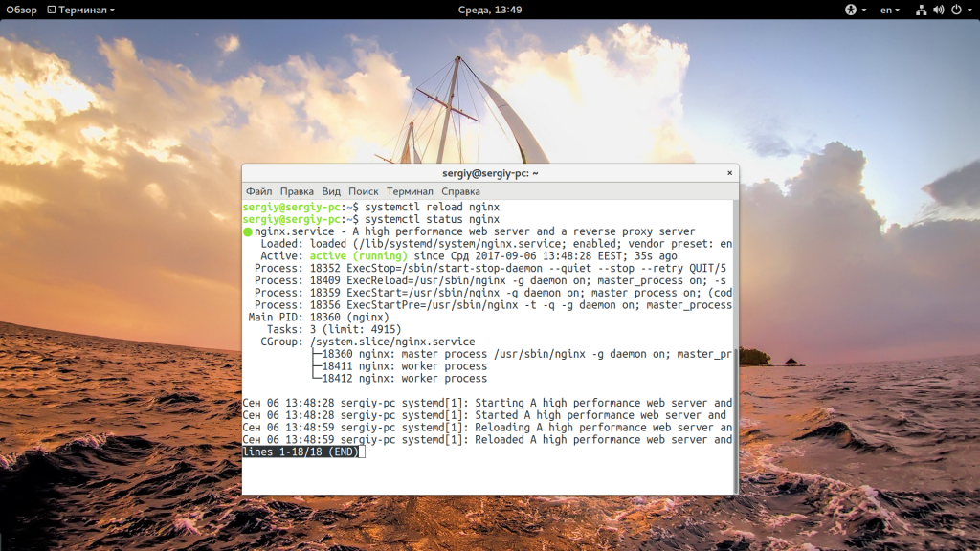Expand the Терминал app menu in top bar

[85, 10]
